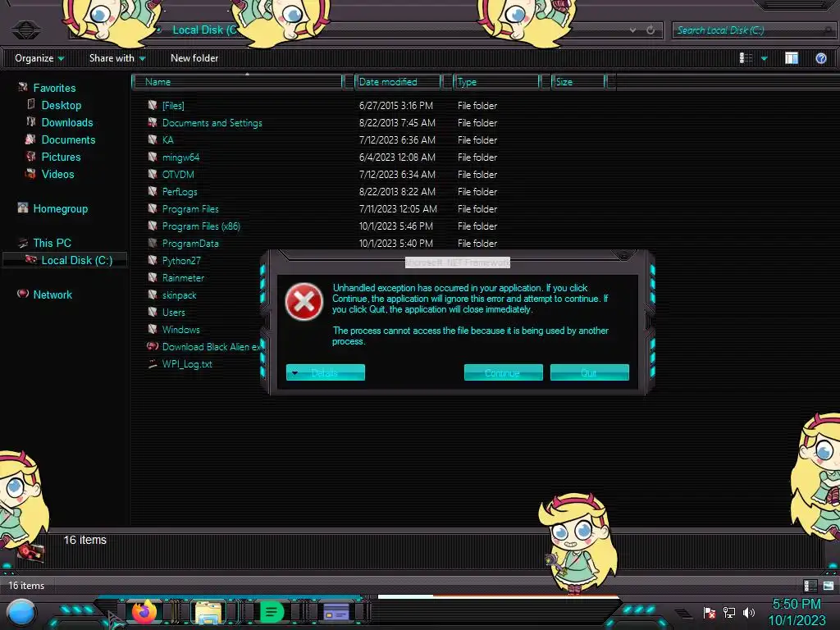Open the green notes app in taskbar
The width and height of the screenshot is (840, 630).
click(272, 612)
